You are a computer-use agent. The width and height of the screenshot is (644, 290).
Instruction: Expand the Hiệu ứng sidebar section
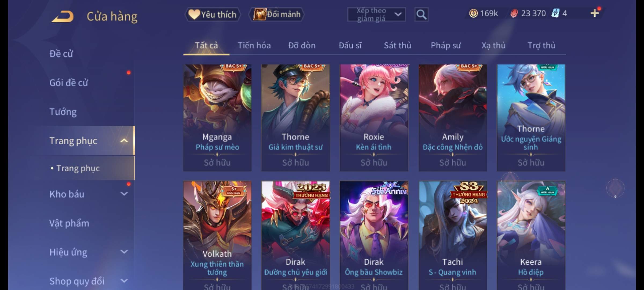click(x=124, y=252)
